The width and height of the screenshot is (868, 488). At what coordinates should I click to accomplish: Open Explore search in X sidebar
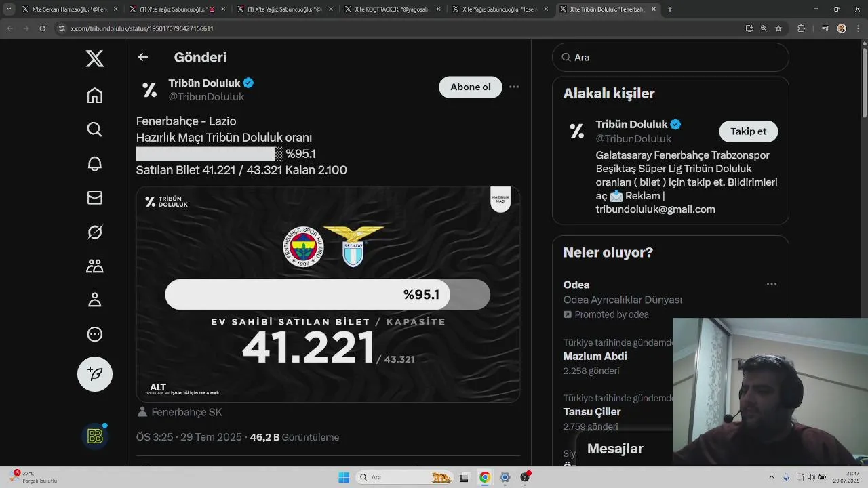click(95, 129)
